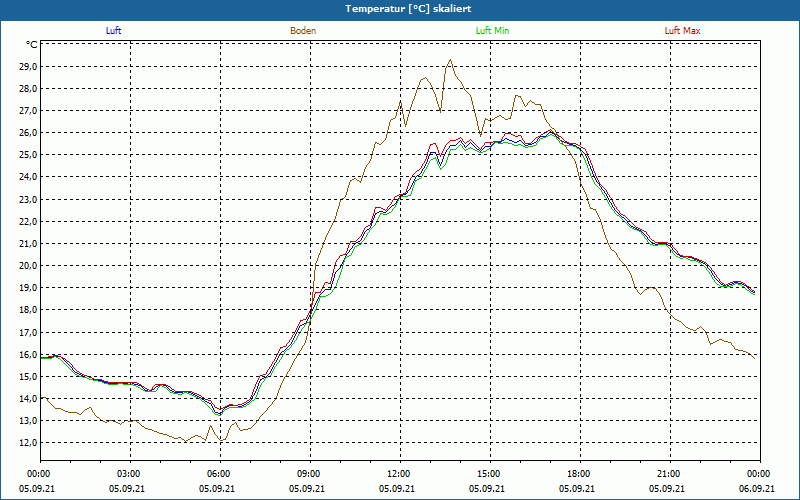Click the 25,0 y-axis value
This screenshot has width=800, height=500.
coord(28,155)
